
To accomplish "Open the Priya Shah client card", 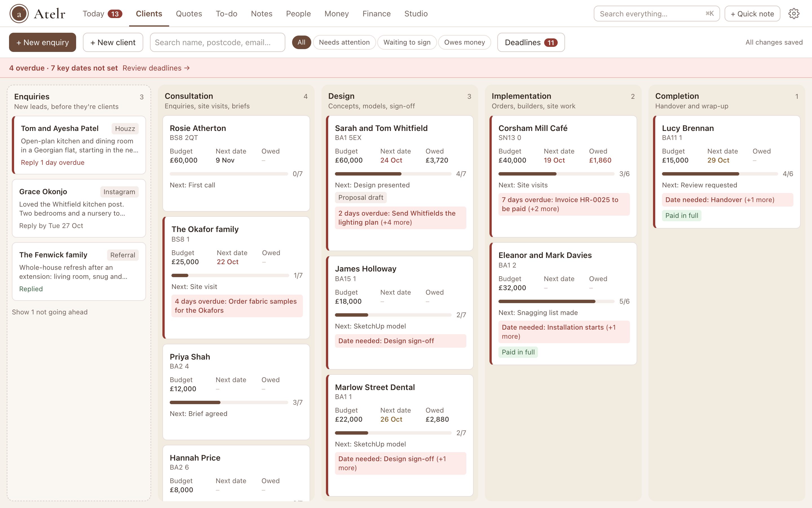I will [x=236, y=392].
